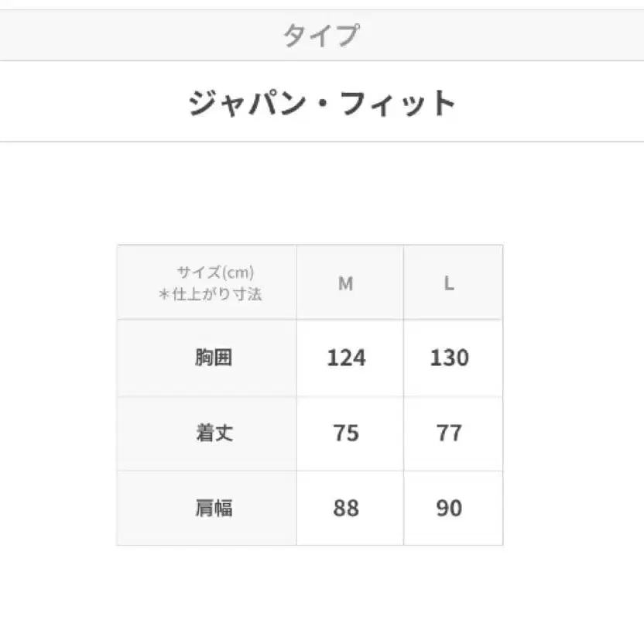Viewport: 644px width, 644px height.
Task: Click the 88 shoulder value for M
Action: pos(346,508)
